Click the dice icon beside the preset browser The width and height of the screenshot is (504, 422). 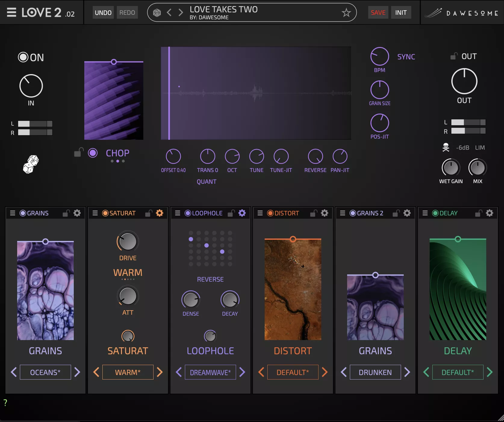(157, 12)
